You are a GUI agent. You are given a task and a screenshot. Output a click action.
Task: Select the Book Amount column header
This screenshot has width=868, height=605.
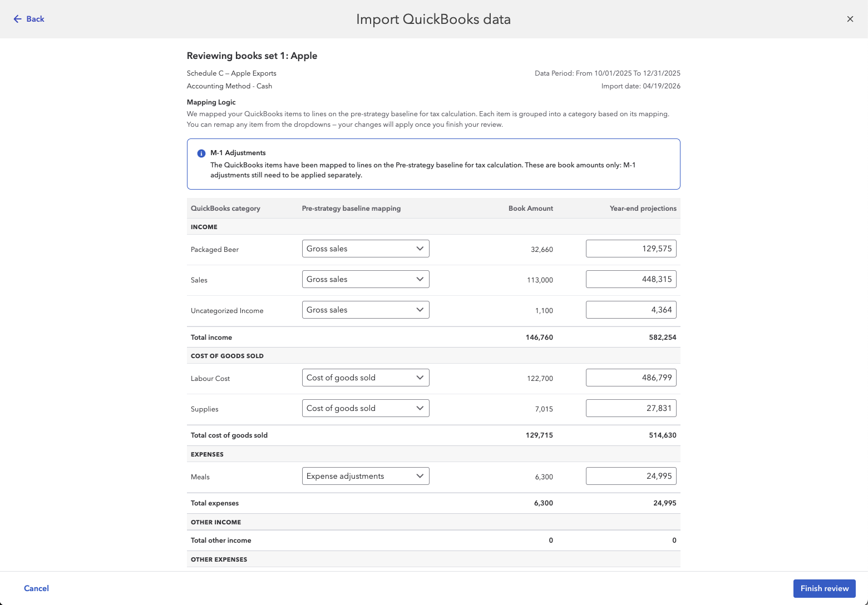tap(531, 209)
